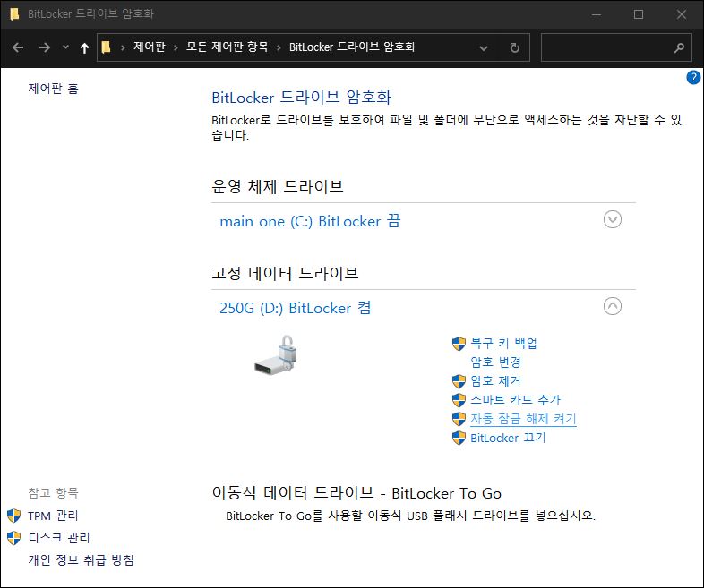This screenshot has width=704, height=588.
Task: Expand the chevron after 모든 제어판 항목
Action: (x=279, y=47)
